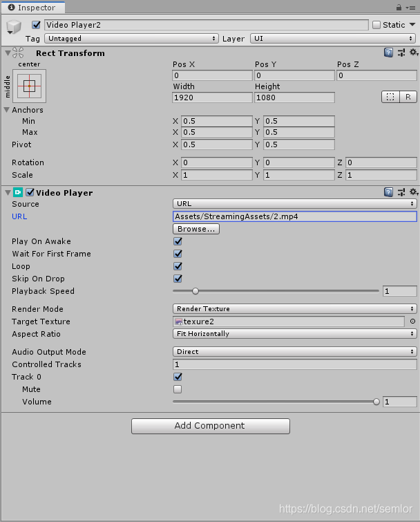The width and height of the screenshot is (420, 522).
Task: Click the blue URL label
Action: pyautogui.click(x=19, y=216)
